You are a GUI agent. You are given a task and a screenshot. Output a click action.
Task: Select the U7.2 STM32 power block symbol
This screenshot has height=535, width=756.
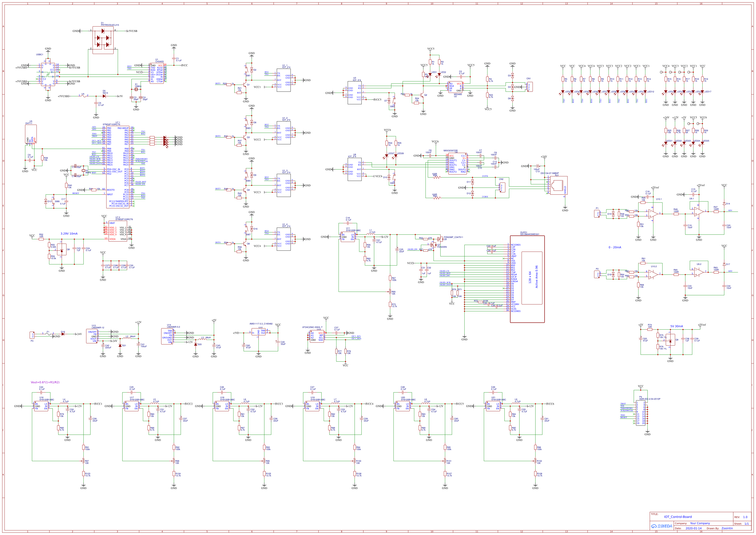[118, 231]
